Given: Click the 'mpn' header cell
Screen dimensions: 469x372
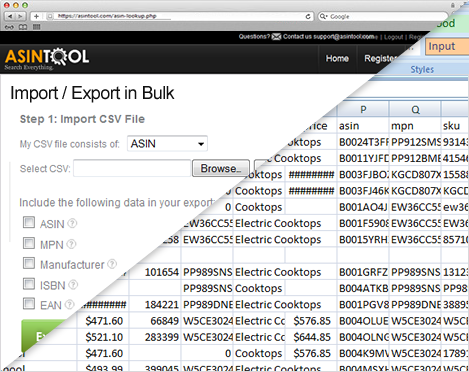Looking at the screenshot, I should (x=415, y=126).
